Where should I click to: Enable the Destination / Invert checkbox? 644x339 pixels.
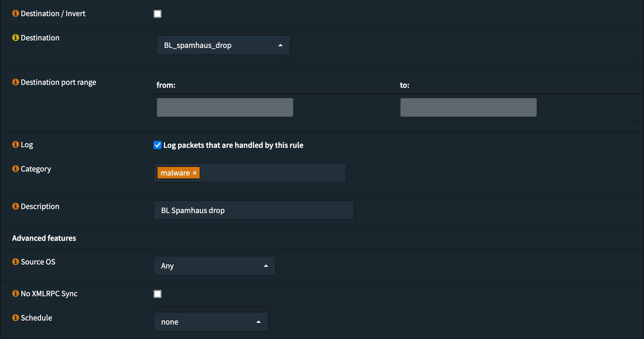pos(158,14)
